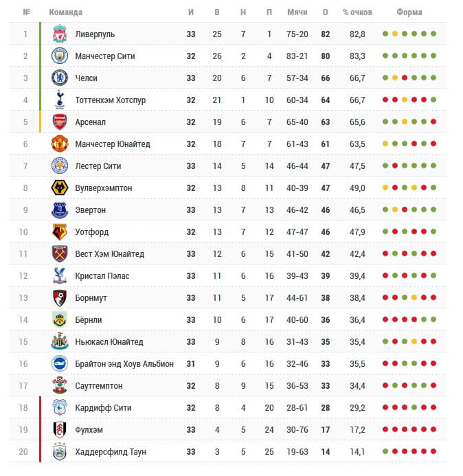This screenshot has height=476, width=463.
Task: Click the Wolverhampton wolf head logo
Action: tap(60, 188)
